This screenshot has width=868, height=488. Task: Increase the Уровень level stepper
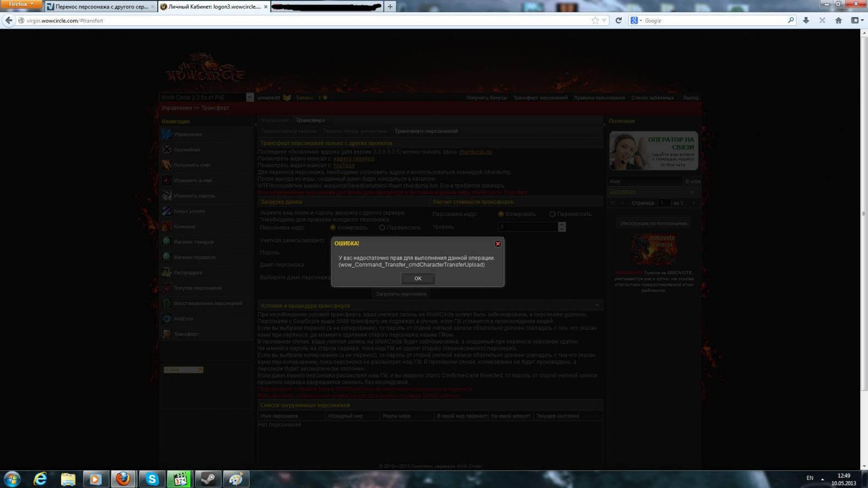561,224
